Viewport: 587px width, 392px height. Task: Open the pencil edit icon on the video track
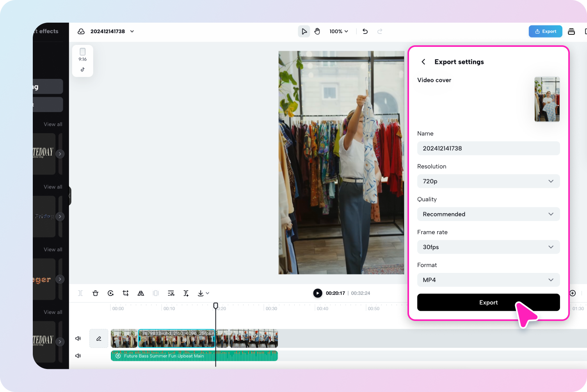click(98, 338)
